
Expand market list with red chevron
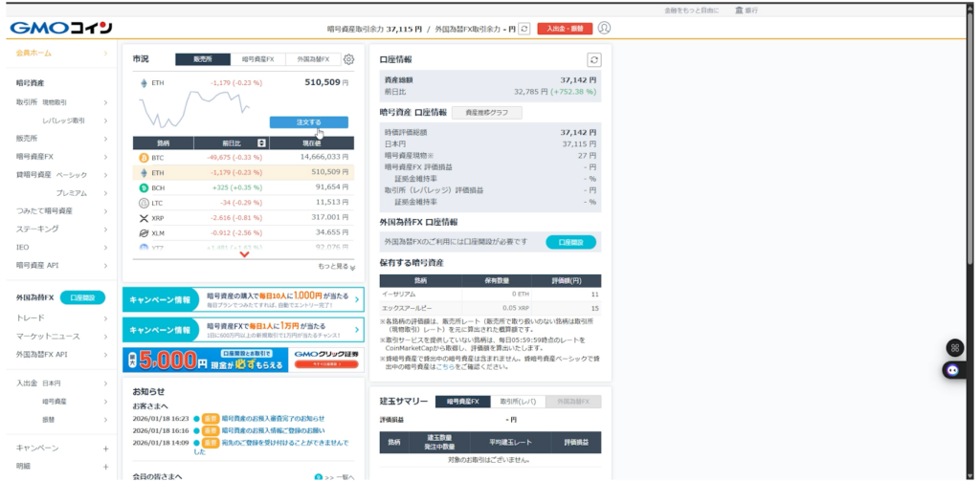244,254
